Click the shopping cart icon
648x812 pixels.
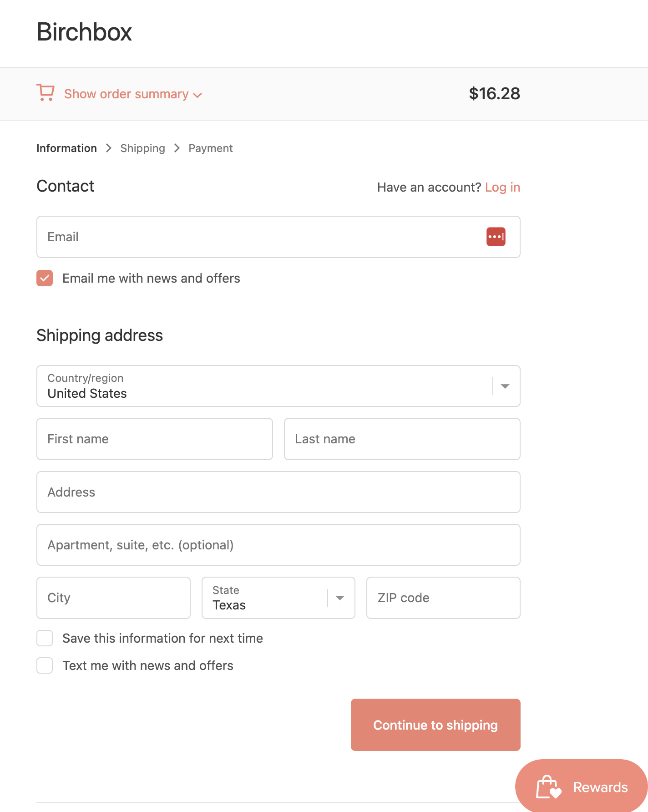click(46, 92)
